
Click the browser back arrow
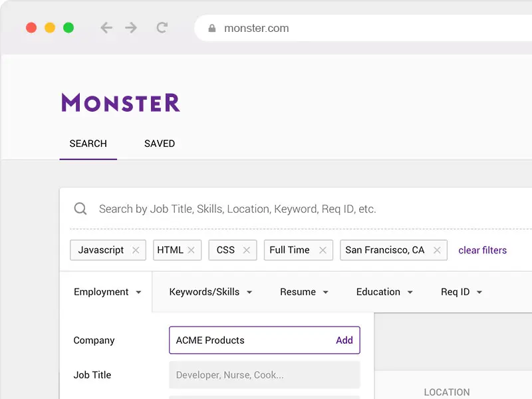pyautogui.click(x=106, y=28)
